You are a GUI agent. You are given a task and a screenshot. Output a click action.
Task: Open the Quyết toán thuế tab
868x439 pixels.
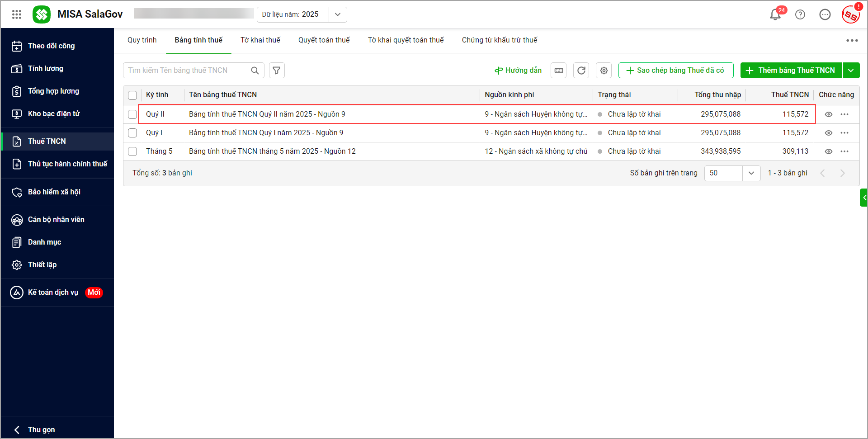tap(324, 40)
